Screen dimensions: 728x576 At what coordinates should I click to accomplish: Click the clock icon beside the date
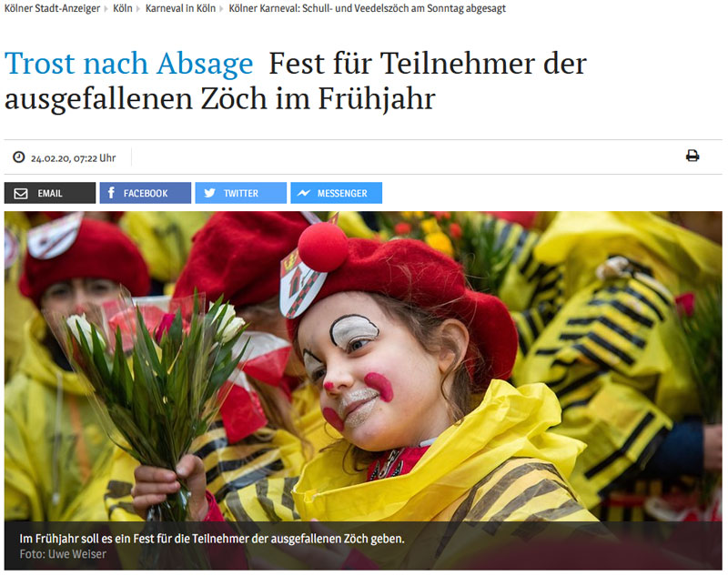[x=18, y=157]
